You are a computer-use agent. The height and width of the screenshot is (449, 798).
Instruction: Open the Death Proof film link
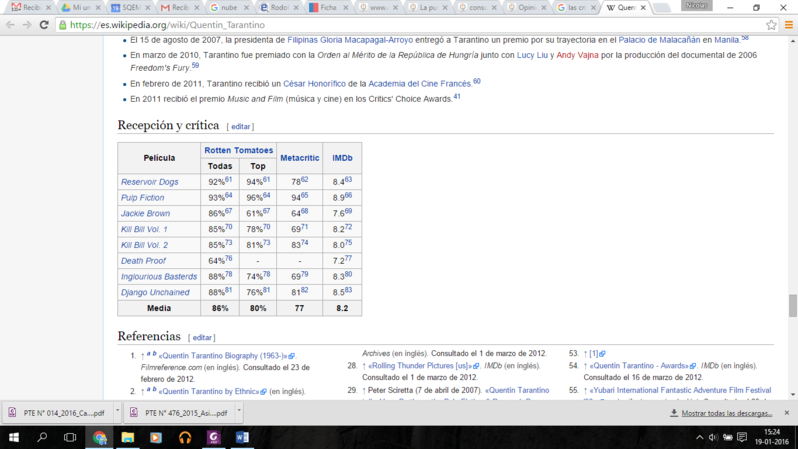[x=143, y=261]
